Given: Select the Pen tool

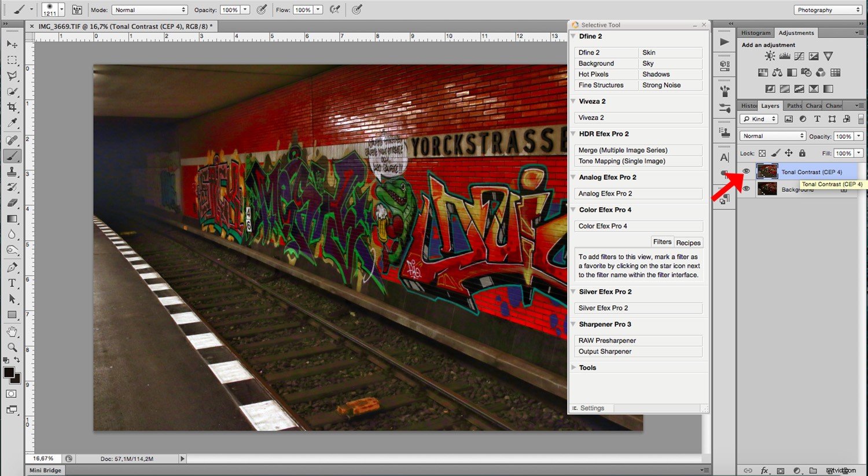Looking at the screenshot, I should click(12, 267).
